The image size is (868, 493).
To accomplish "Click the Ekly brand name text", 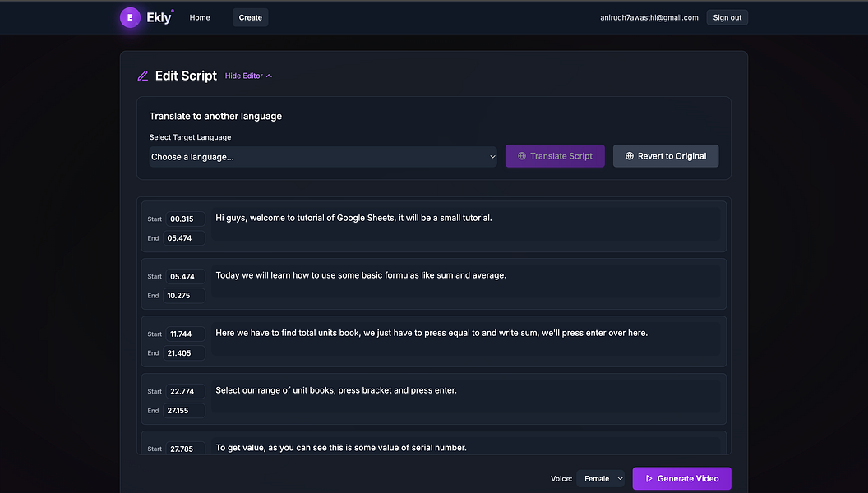I will (x=159, y=18).
